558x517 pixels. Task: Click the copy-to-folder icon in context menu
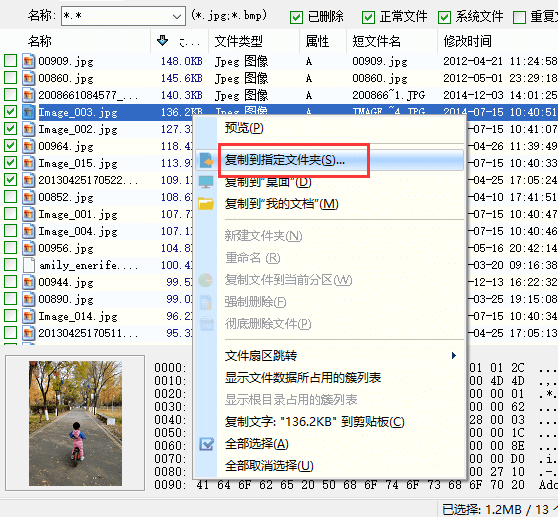pos(206,160)
